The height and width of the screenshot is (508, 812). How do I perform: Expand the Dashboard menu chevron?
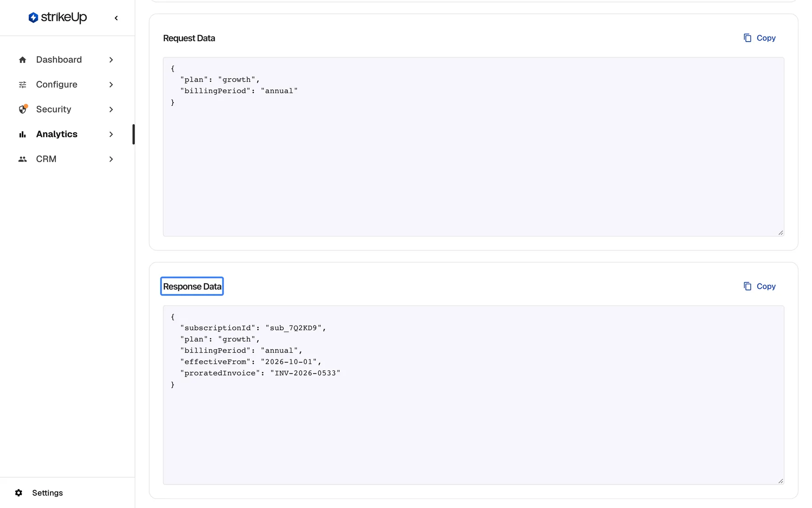111,60
